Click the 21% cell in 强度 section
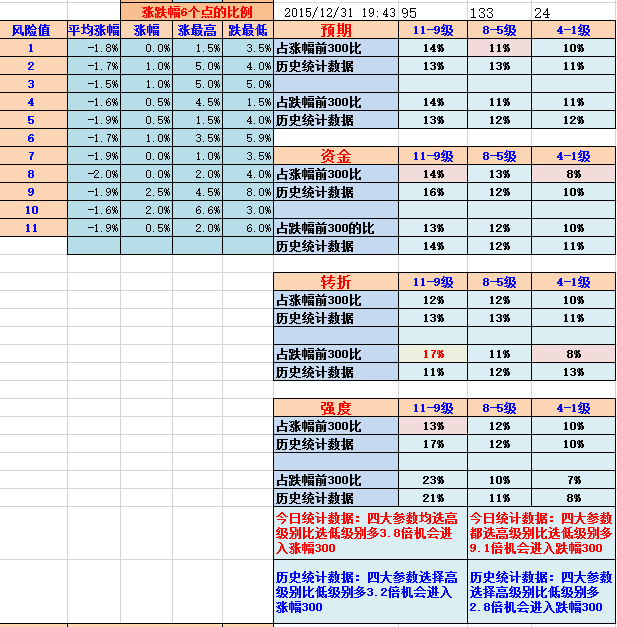This screenshot has width=617, height=627. (x=433, y=498)
